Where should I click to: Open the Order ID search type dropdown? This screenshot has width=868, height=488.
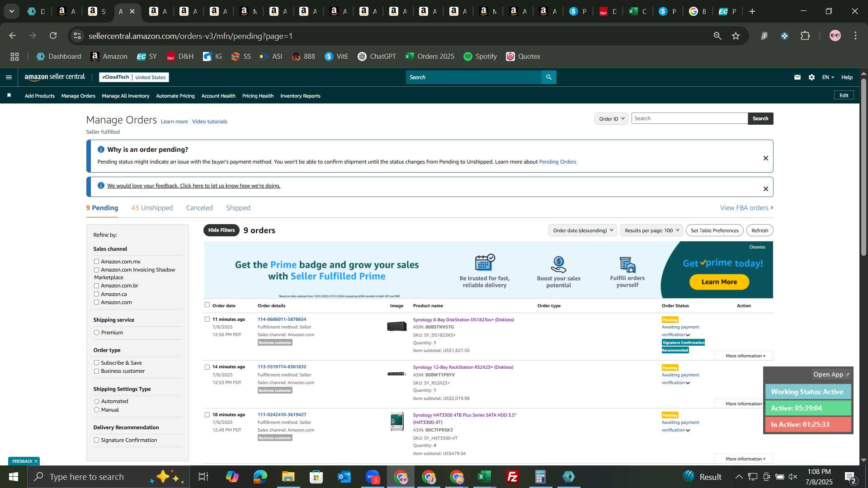[x=611, y=119]
